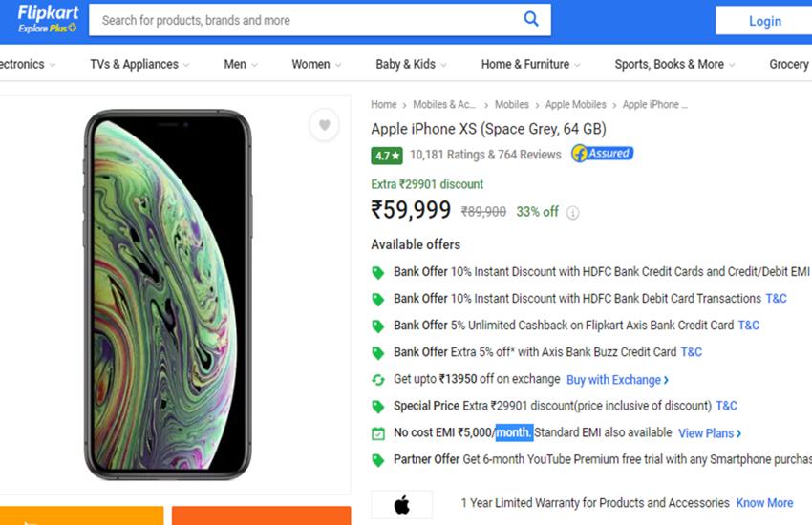This screenshot has height=525, width=812.
Task: Expand the Men category dropdown
Action: 241,65
